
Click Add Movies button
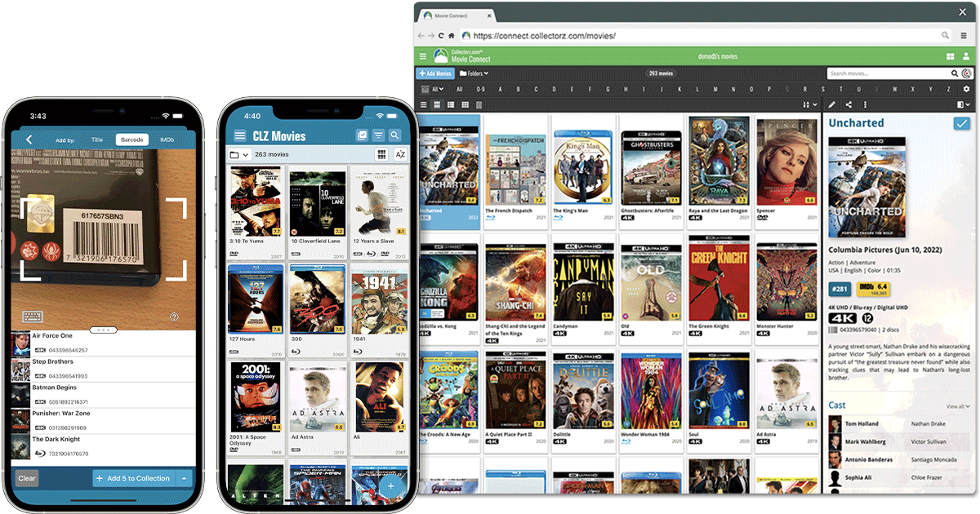[435, 73]
